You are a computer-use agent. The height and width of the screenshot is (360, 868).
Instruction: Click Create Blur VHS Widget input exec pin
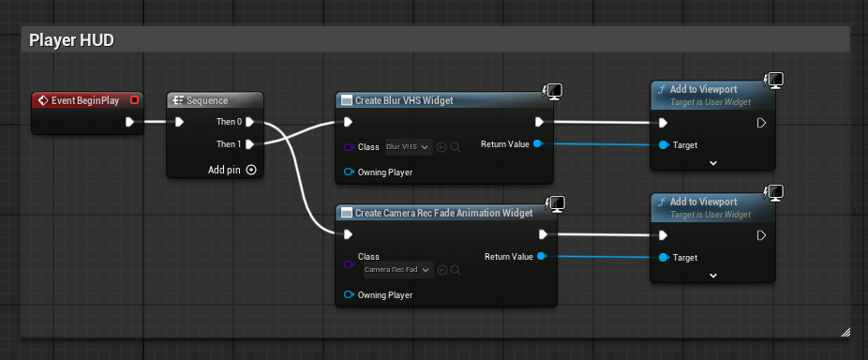348,122
